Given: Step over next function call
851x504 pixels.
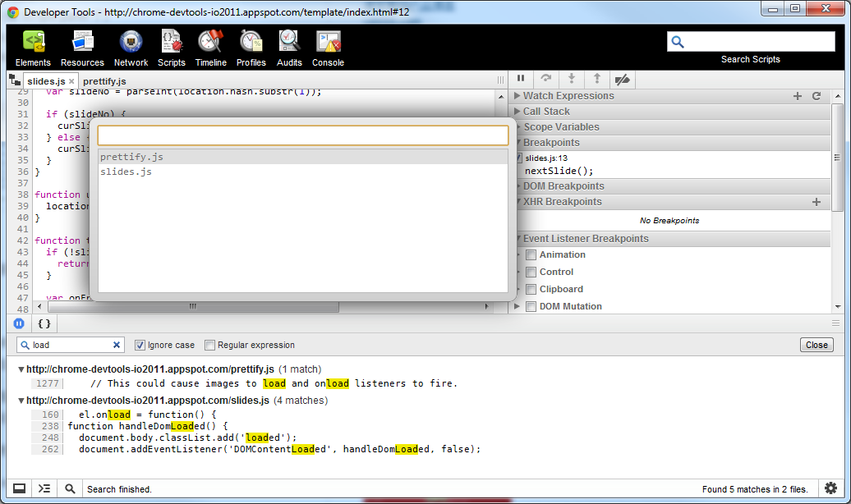Looking at the screenshot, I should click(x=546, y=79).
